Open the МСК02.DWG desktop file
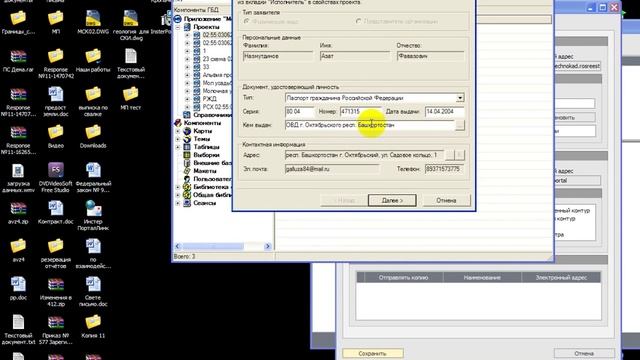Image resolution: width=640 pixels, height=360 pixels. point(93,22)
